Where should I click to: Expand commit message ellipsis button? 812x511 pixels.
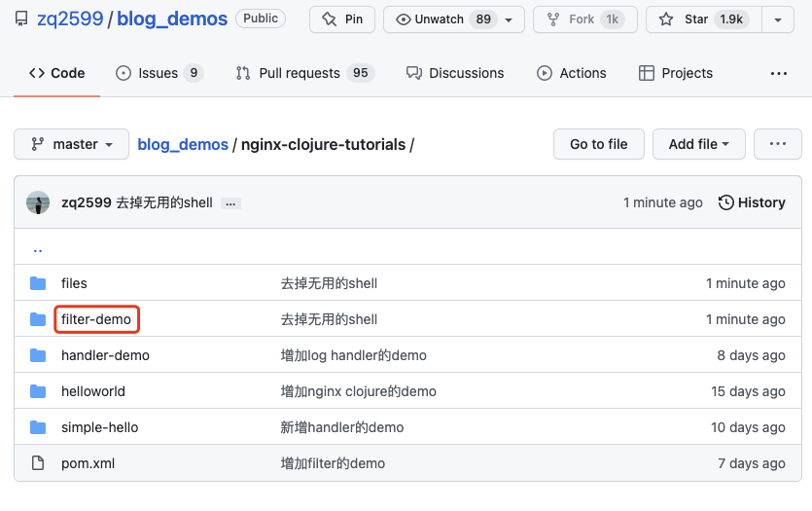pos(230,203)
